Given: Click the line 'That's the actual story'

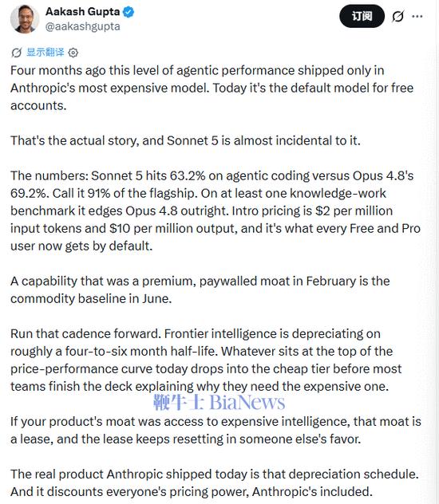Looking at the screenshot, I should [x=185, y=141].
